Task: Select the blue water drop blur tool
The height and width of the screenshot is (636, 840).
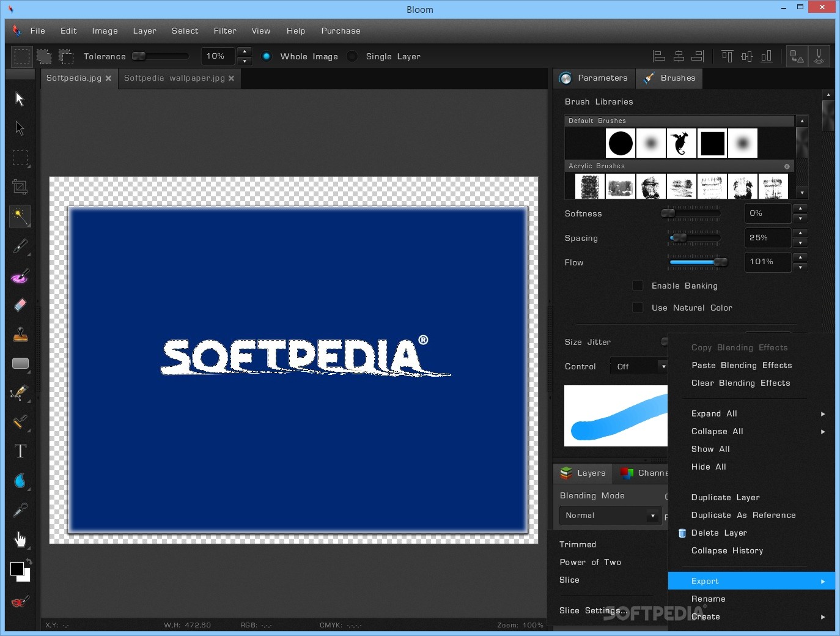Action: [20, 481]
